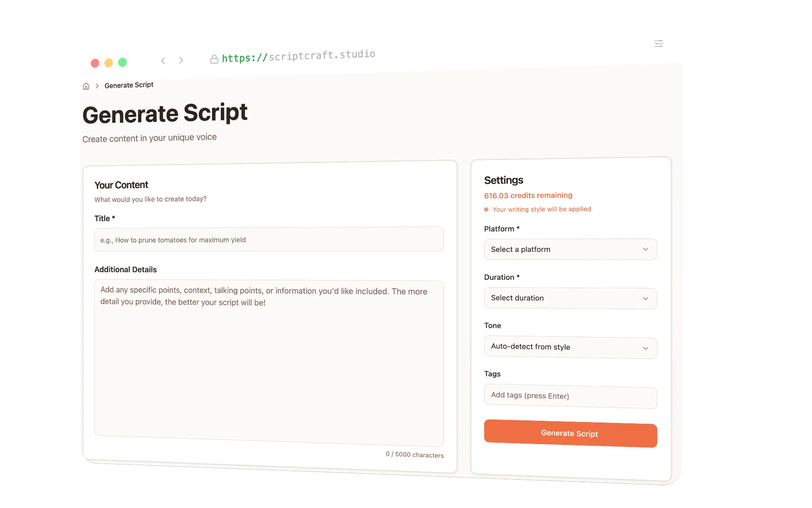
Task: Click the Generate Script button
Action: click(570, 433)
